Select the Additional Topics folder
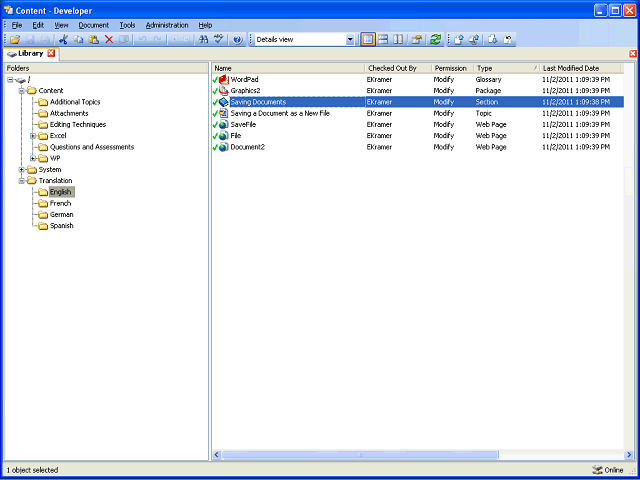This screenshot has width=640, height=480. point(75,102)
